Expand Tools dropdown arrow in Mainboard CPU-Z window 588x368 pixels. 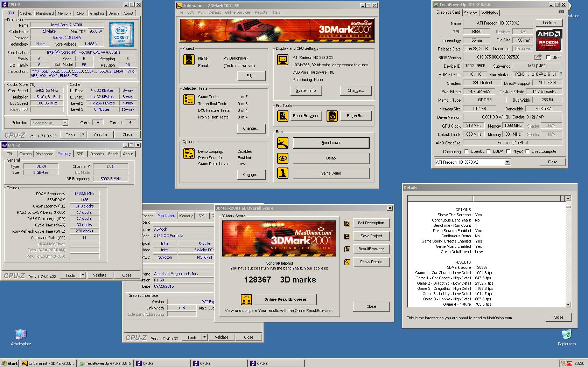(204, 337)
